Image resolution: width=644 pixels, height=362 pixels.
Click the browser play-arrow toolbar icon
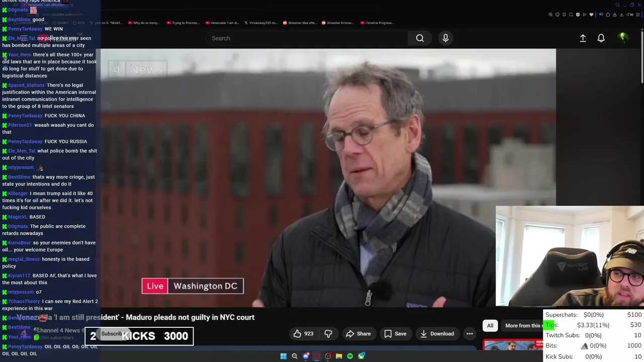585,15
